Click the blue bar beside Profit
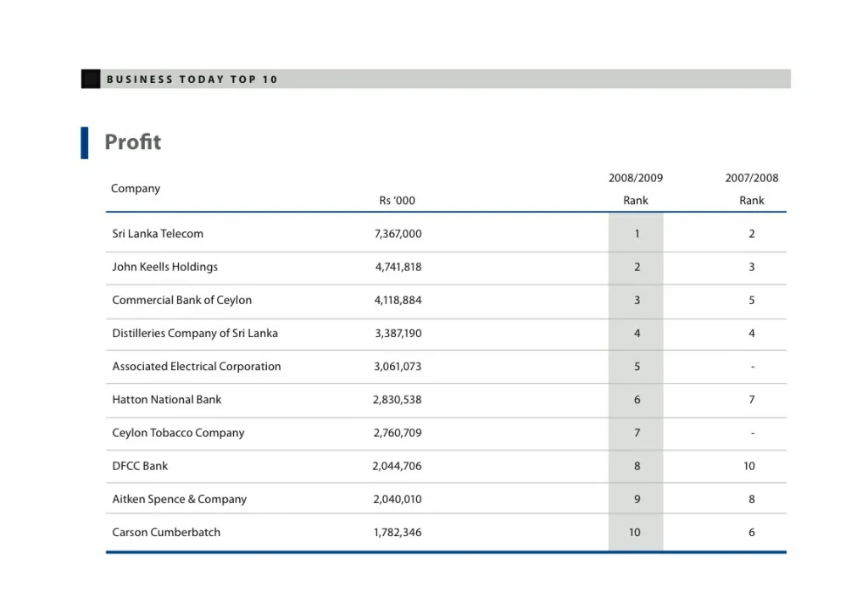 pos(85,142)
